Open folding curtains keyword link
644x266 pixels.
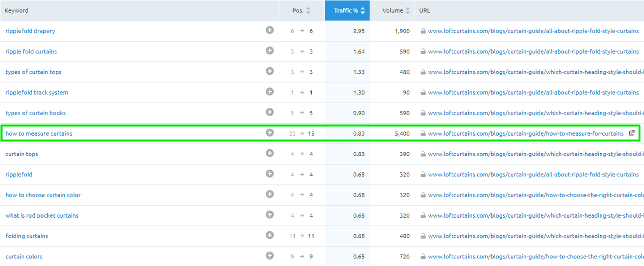pyautogui.click(x=27, y=236)
